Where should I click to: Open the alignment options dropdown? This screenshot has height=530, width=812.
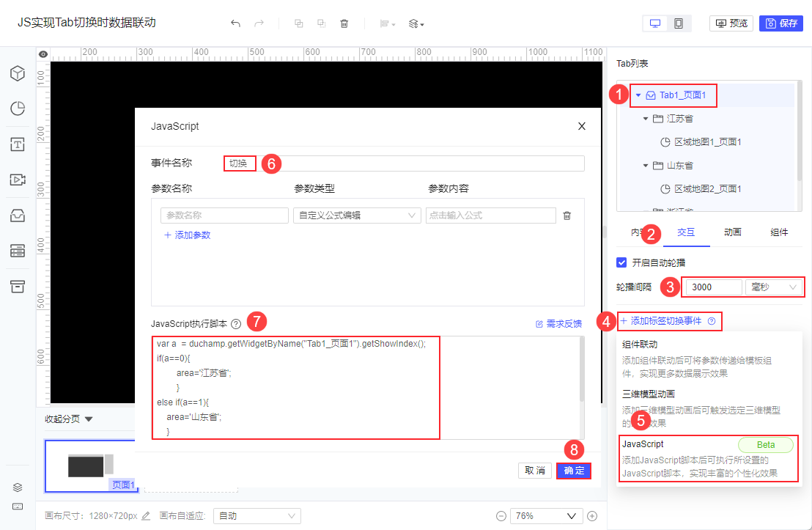[x=388, y=23]
